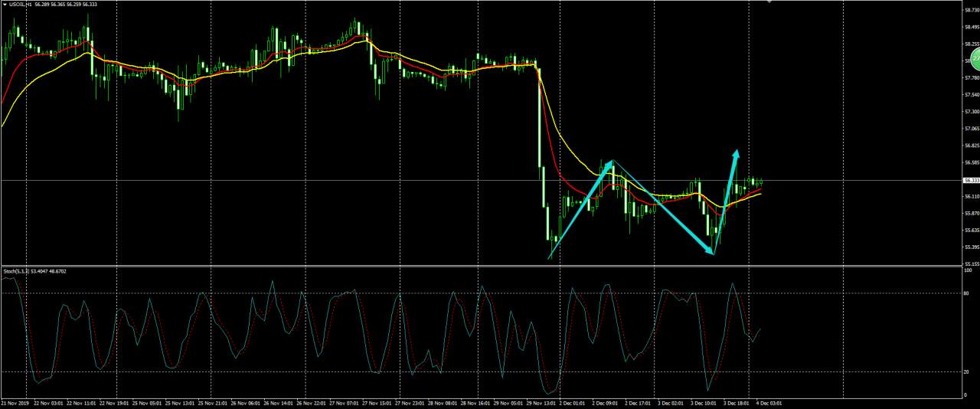
Task: Click the stochastic scale 20 level label
Action: [x=966, y=371]
